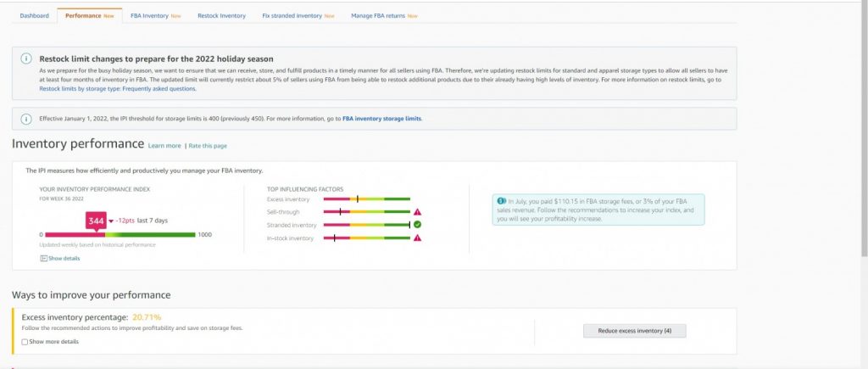Click the dollar icon in storage fees note
Image resolution: width=868 pixels, height=369 pixels.
501,201
